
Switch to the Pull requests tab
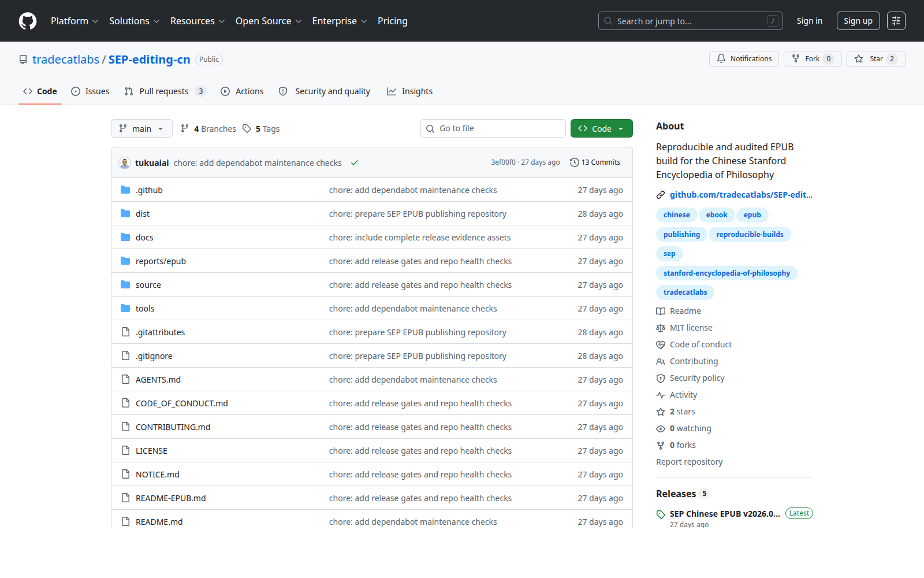tap(165, 91)
